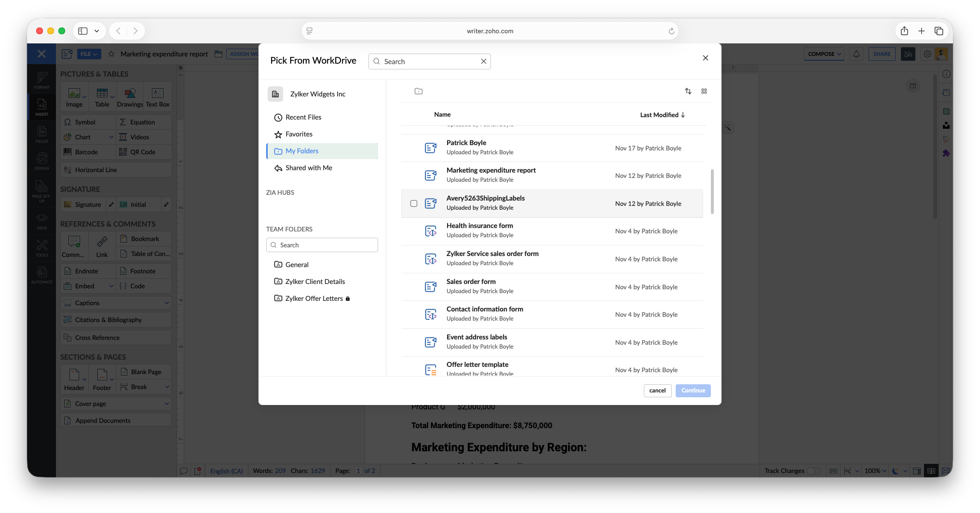Image resolution: width=980 pixels, height=513 pixels.
Task: Select Zylker Service sales order form
Action: (552, 259)
